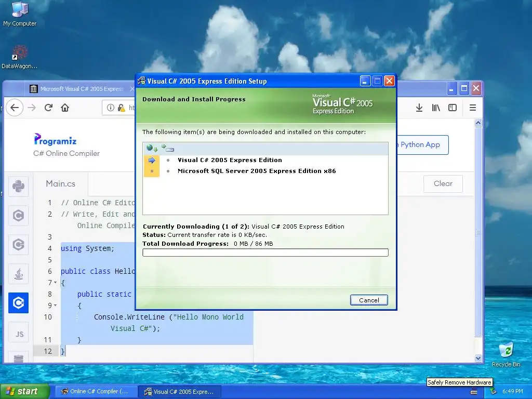This screenshot has width=532, height=399.
Task: Click the C# Online Compiler subtitle
Action: tap(66, 153)
